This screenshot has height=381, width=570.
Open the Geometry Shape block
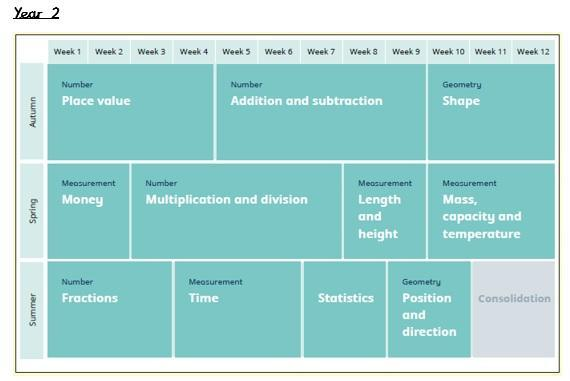tap(491, 112)
